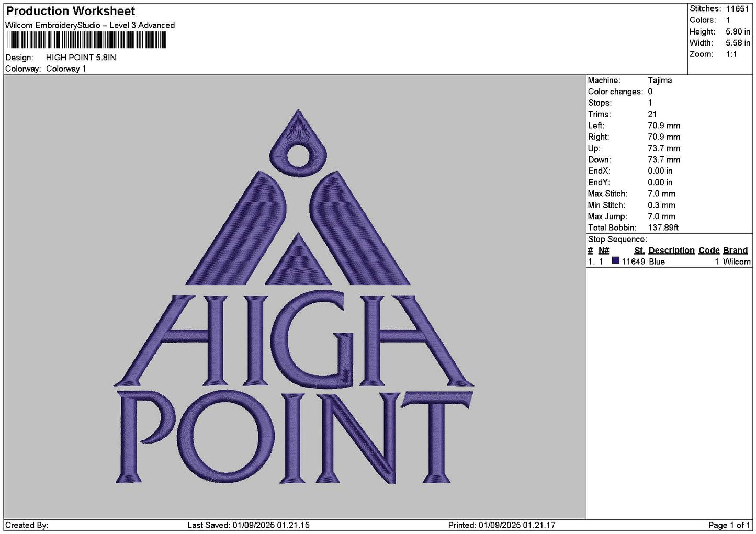Click the EndY value 0.00 in
This screenshot has height=534, width=756.
[x=660, y=183]
